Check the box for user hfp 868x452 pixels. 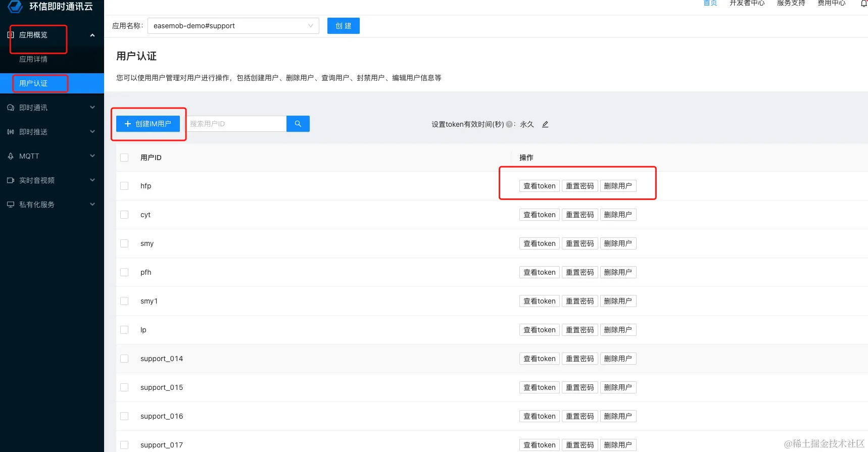[124, 186]
